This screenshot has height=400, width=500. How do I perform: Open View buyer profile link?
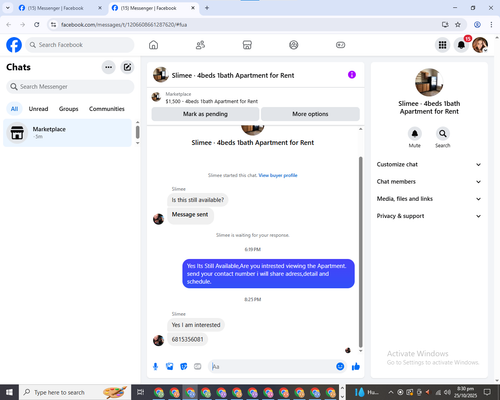[x=278, y=175]
